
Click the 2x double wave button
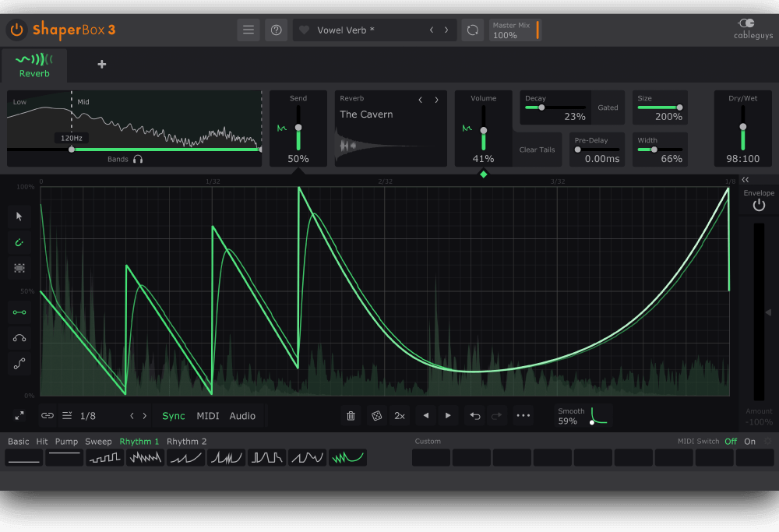(x=400, y=415)
